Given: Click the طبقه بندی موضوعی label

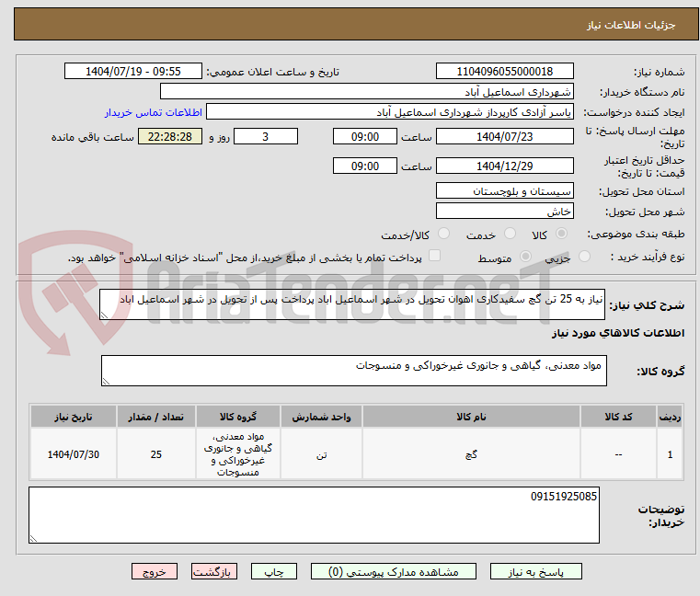Looking at the screenshot, I should tap(636, 234).
